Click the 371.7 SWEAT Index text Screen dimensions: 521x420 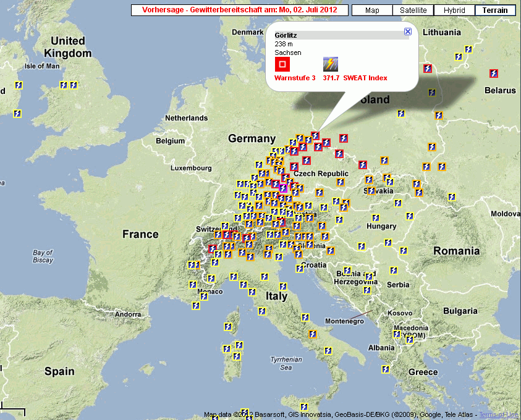coord(355,78)
